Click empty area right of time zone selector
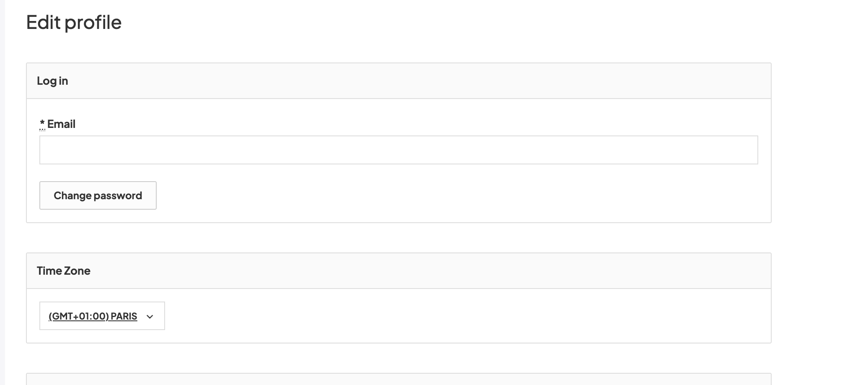 pos(419,316)
